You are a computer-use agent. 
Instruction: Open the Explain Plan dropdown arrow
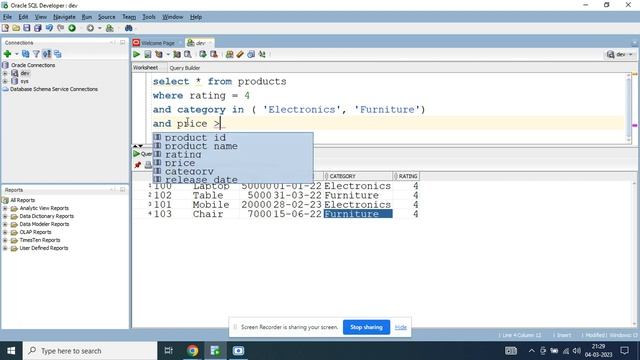(x=168, y=54)
